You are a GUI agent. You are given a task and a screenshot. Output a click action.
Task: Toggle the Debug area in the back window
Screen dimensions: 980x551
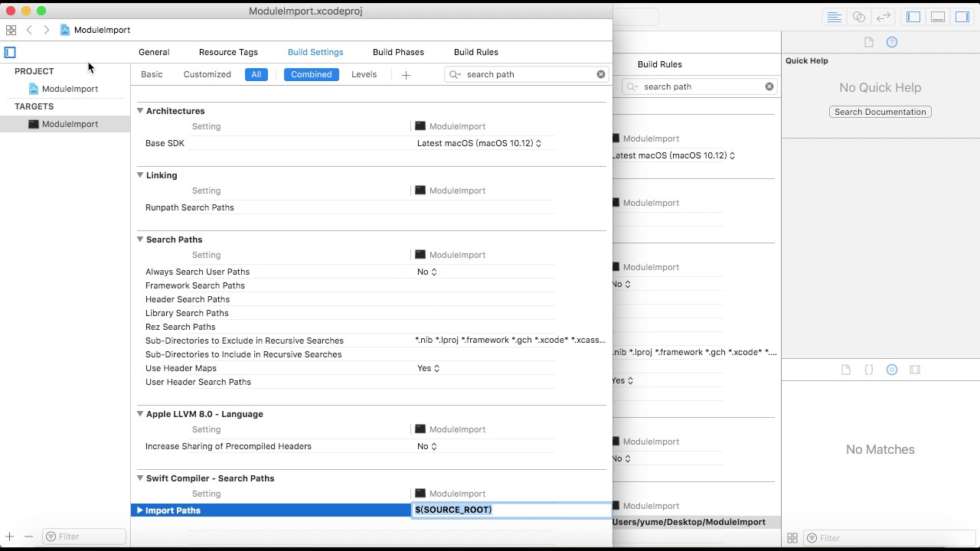[x=938, y=17]
